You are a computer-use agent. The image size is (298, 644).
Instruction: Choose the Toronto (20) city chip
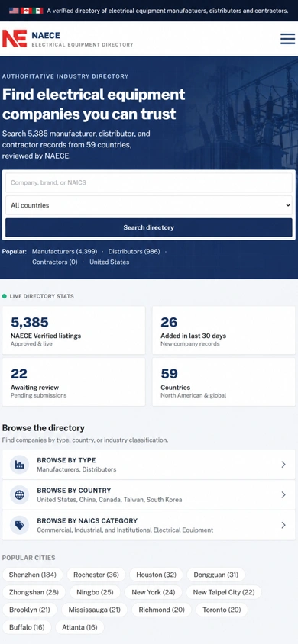tap(222, 610)
